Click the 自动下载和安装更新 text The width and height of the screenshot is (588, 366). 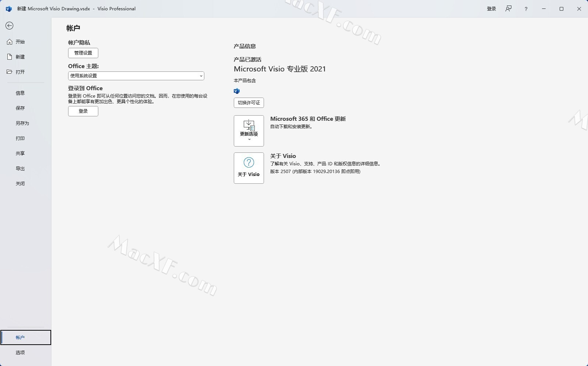[291, 127]
